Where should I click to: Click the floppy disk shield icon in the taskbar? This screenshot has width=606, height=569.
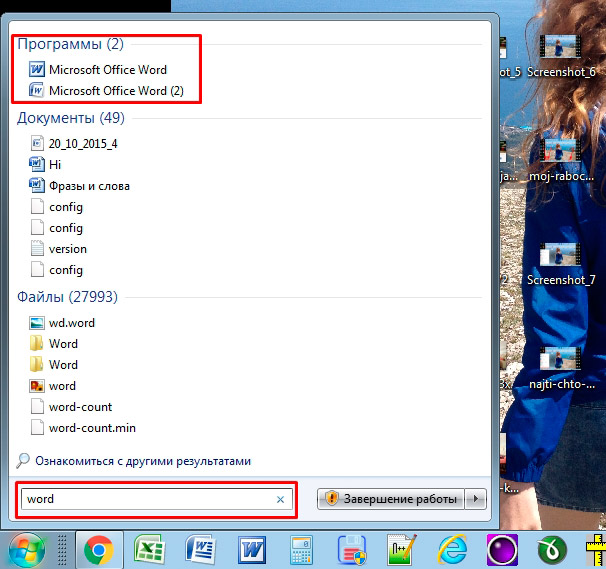[x=351, y=550]
